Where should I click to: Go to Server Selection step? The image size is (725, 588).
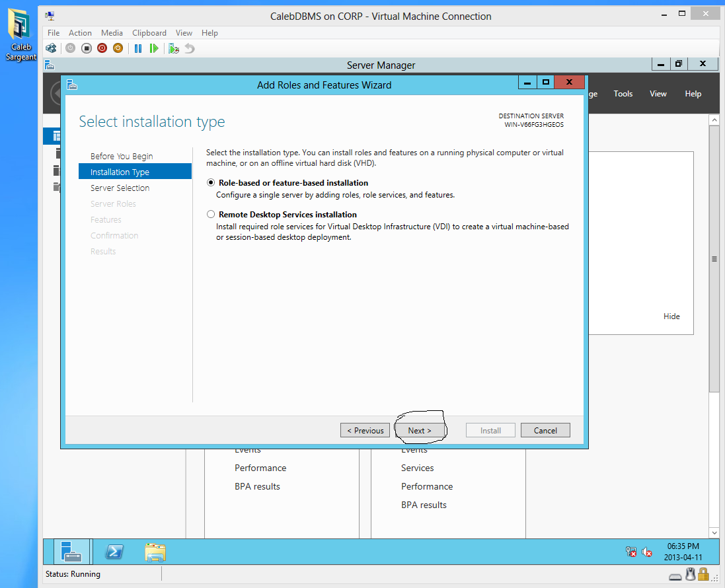120,188
